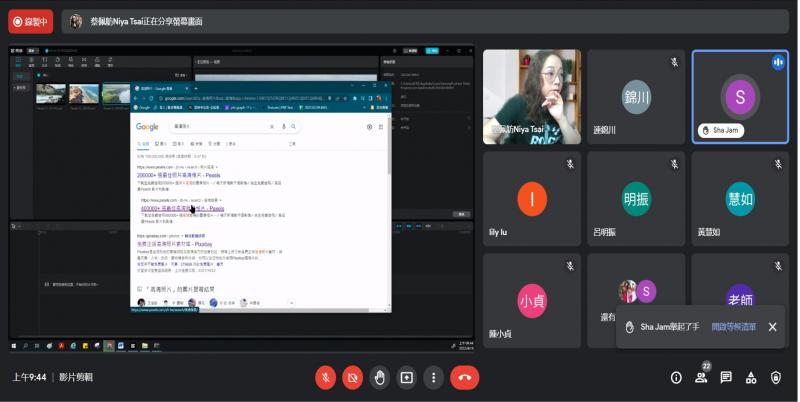Click the 開啟等候清單 link in notification
800x402 pixels.
(x=733, y=327)
